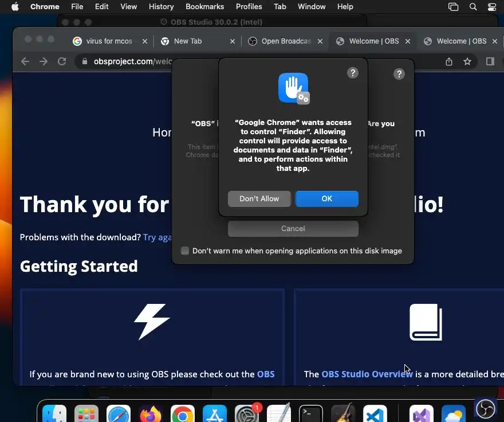
Task: Open the Profiles menu
Action: [249, 6]
